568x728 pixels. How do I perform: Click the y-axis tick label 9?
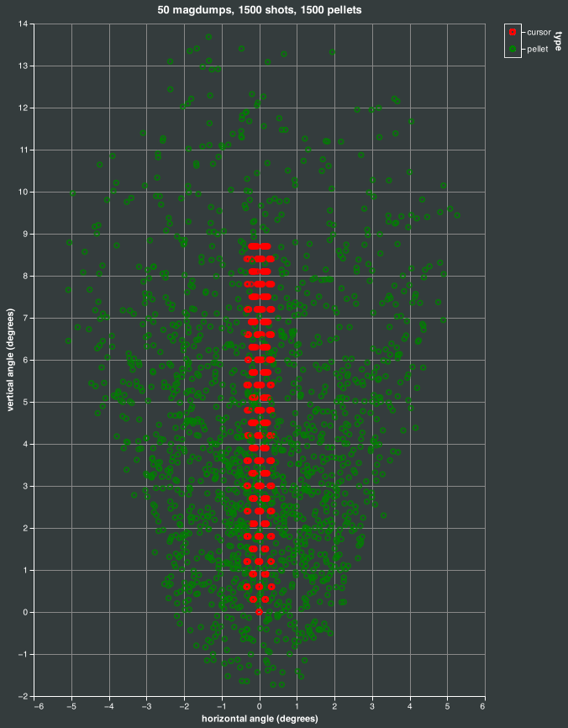click(26, 234)
